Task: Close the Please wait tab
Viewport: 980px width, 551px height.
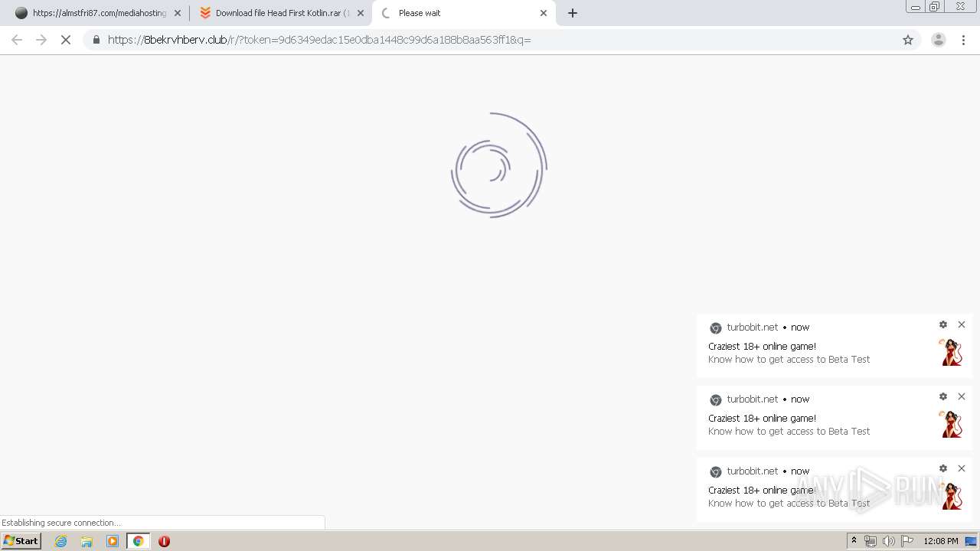Action: pyautogui.click(x=544, y=13)
